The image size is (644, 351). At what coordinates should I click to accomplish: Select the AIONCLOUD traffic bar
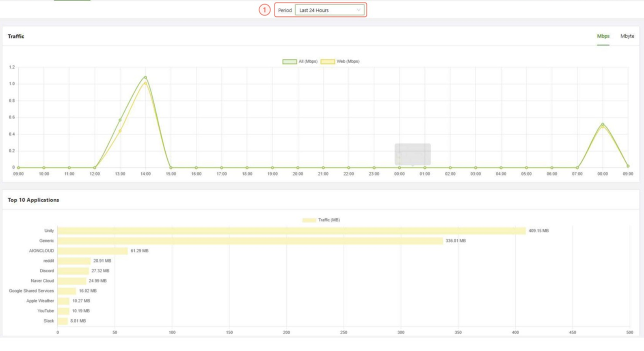93,251
